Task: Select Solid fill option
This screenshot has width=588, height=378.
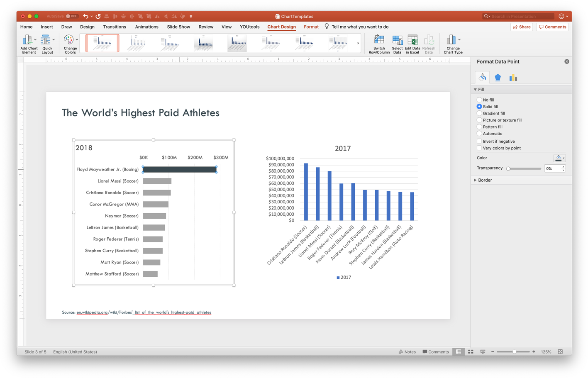Action: (479, 107)
